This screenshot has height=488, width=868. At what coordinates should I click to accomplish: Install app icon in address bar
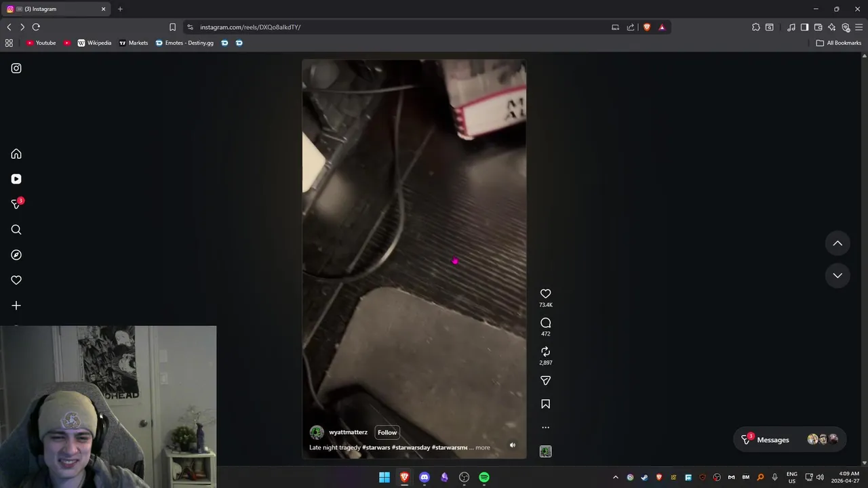click(x=615, y=27)
